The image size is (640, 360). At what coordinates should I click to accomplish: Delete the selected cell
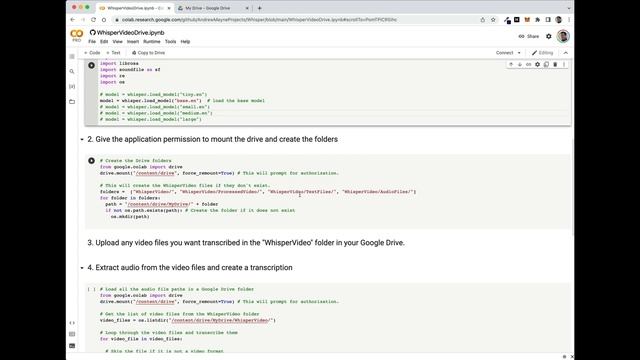click(x=555, y=64)
